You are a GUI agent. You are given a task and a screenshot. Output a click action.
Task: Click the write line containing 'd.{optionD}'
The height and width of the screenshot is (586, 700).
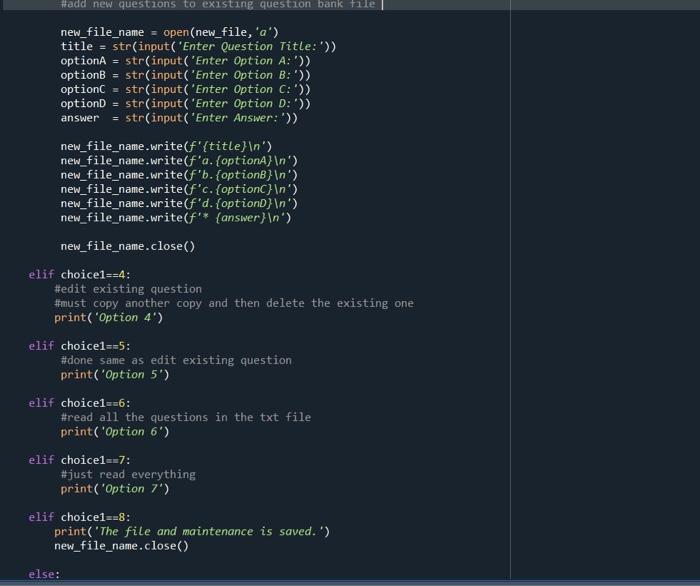[179, 204]
